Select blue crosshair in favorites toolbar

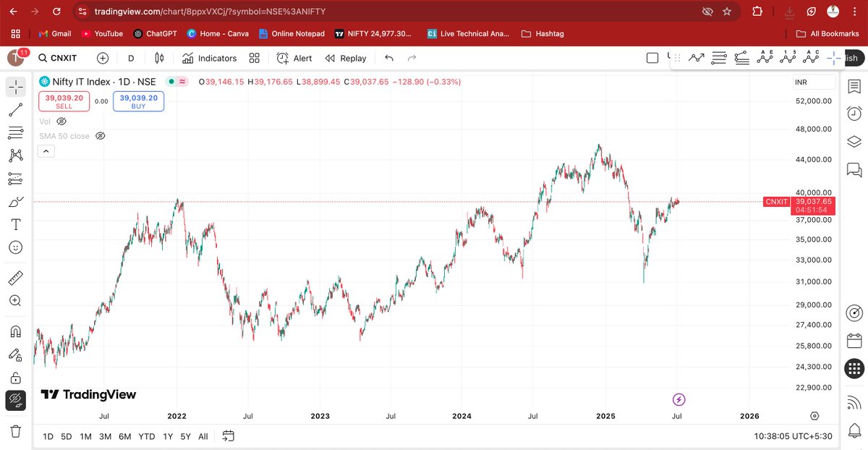[833, 58]
